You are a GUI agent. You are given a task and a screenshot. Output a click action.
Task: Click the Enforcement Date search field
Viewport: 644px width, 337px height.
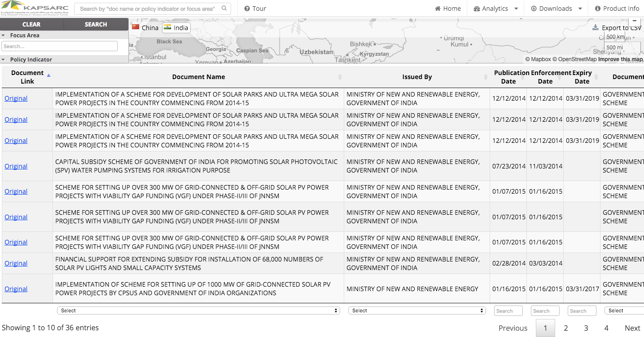545,310
